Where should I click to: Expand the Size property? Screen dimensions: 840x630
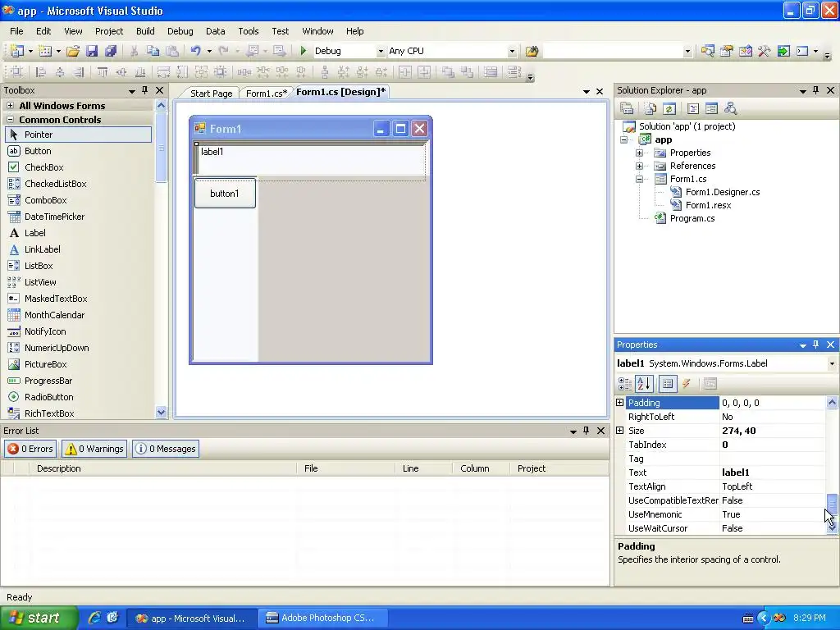tap(620, 430)
